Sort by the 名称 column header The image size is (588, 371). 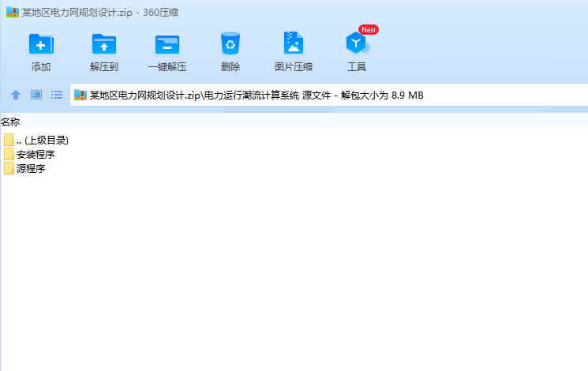coord(10,122)
